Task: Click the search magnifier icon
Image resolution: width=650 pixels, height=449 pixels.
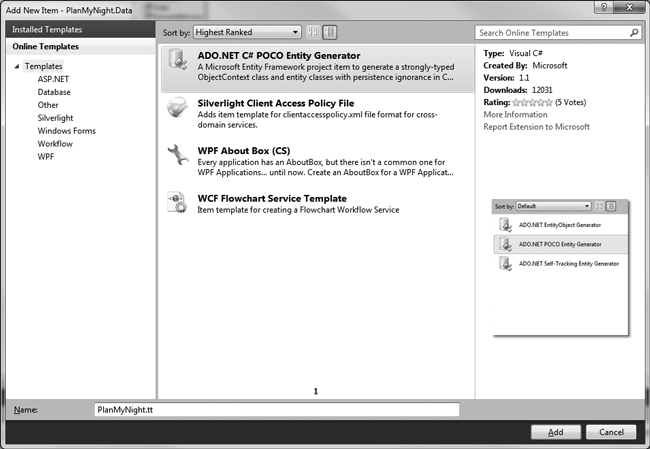Action: pyautogui.click(x=634, y=32)
